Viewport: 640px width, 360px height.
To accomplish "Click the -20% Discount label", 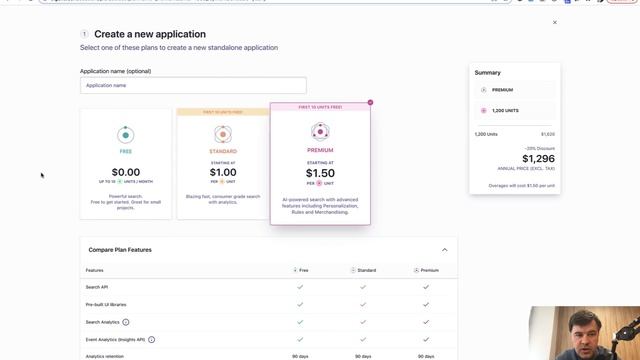I will pyautogui.click(x=540, y=149).
